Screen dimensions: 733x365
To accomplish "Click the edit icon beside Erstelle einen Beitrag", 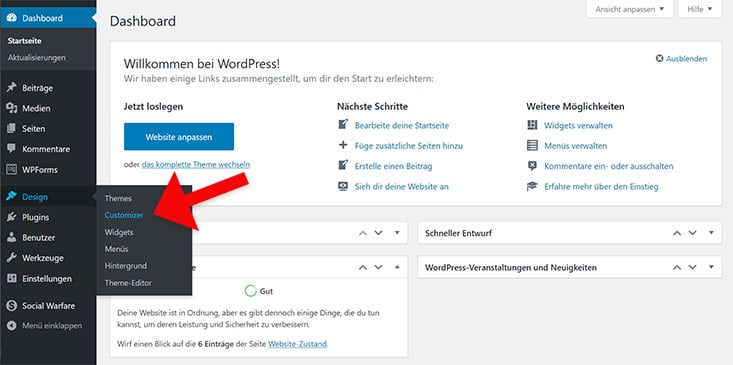I will coord(344,166).
